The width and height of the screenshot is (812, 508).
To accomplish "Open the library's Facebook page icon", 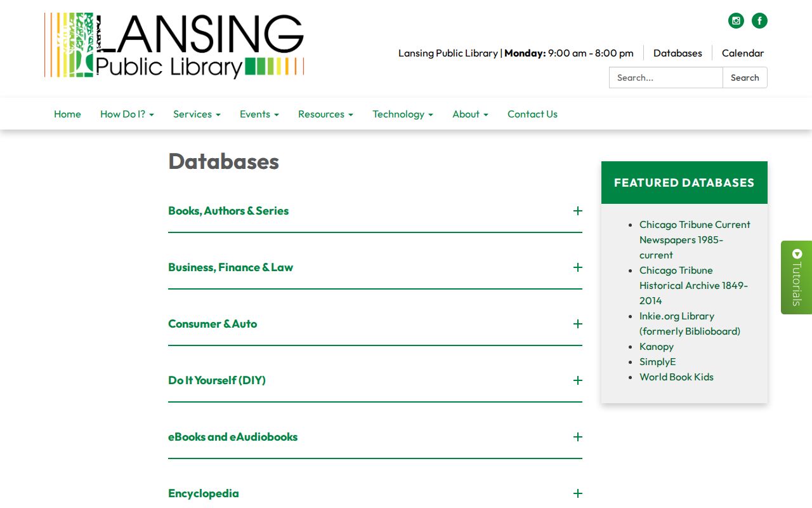I will click(x=759, y=21).
